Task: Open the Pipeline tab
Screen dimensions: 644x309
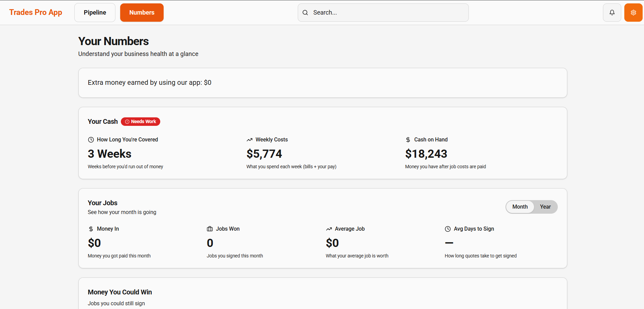Action: tap(95, 12)
